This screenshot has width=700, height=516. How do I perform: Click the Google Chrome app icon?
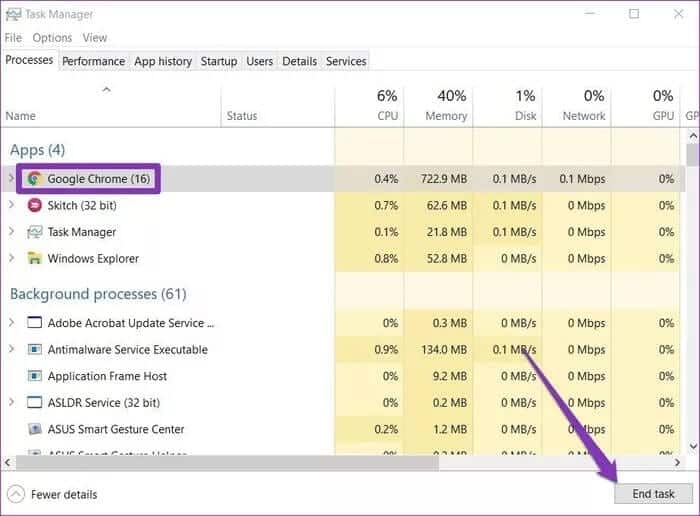pos(34,179)
